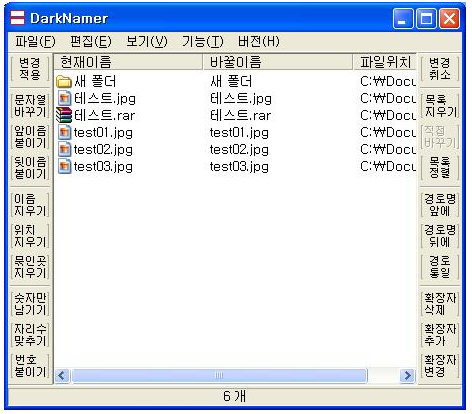Viewport: 472px width, 414px height.
Task: Select the 테스트.rar archive icon
Action: pyautogui.click(x=64, y=115)
